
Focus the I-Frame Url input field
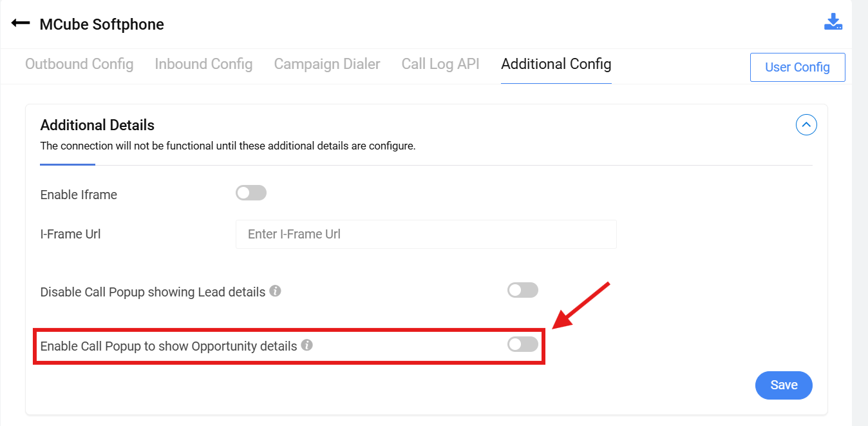426,235
